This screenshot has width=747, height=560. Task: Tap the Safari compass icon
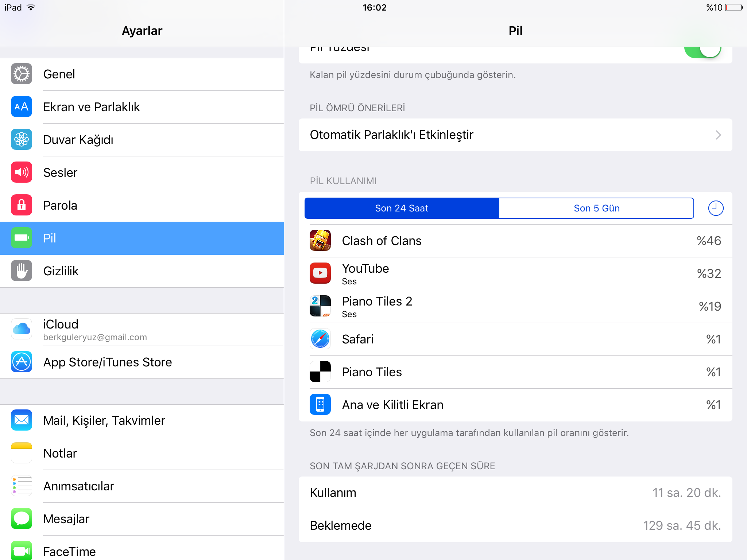(320, 339)
